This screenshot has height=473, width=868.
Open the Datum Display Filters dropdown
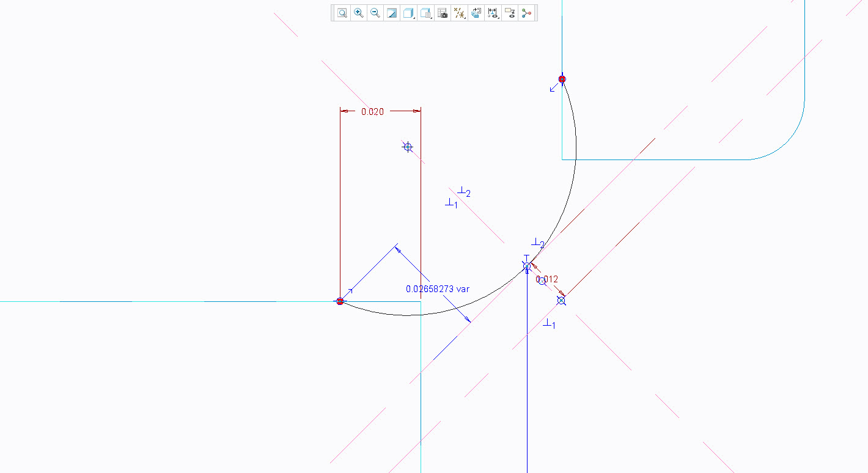coord(459,13)
